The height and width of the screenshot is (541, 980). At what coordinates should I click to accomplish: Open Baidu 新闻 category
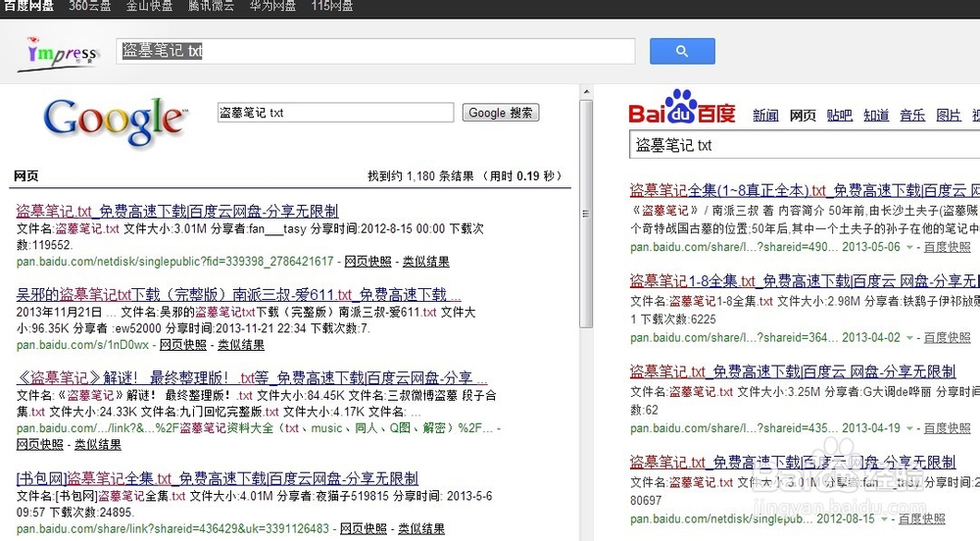[x=765, y=115]
